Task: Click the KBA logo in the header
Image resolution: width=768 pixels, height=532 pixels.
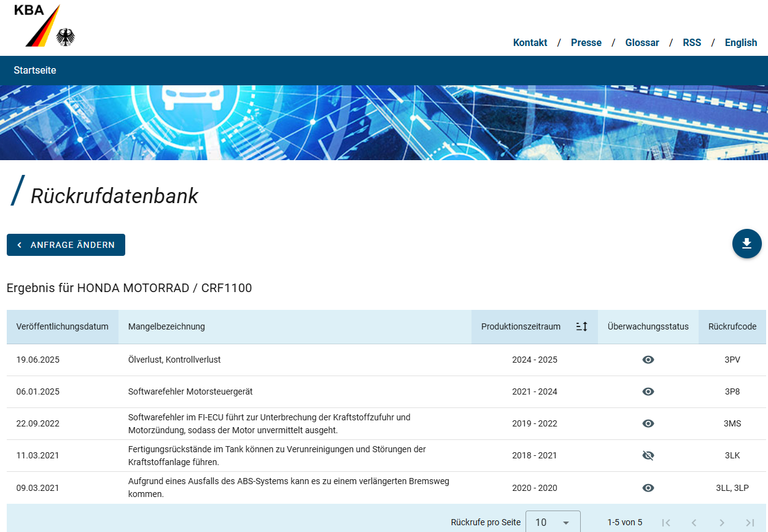Action: [44, 26]
